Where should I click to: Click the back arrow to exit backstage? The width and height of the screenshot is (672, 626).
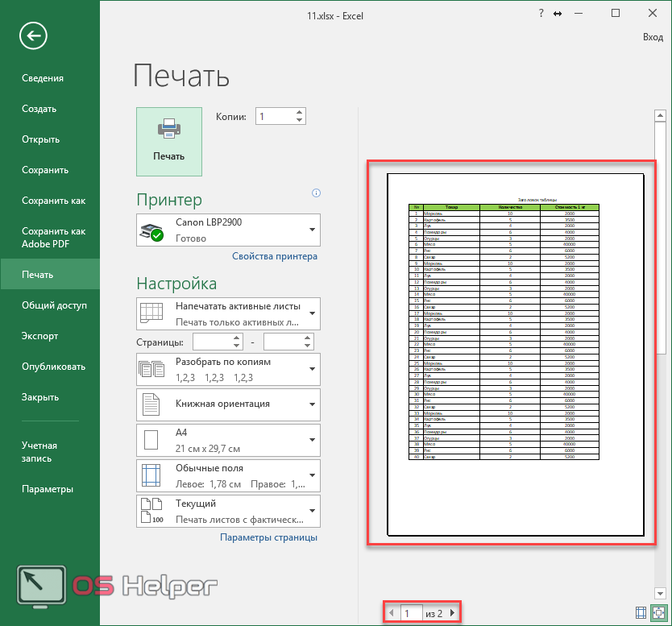pyautogui.click(x=34, y=35)
